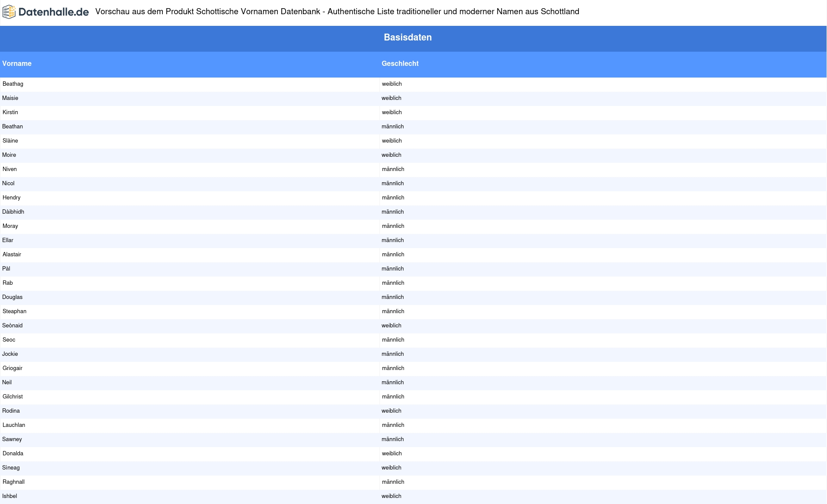827x504 pixels.
Task: Select the name Steaphan
Action: point(14,311)
